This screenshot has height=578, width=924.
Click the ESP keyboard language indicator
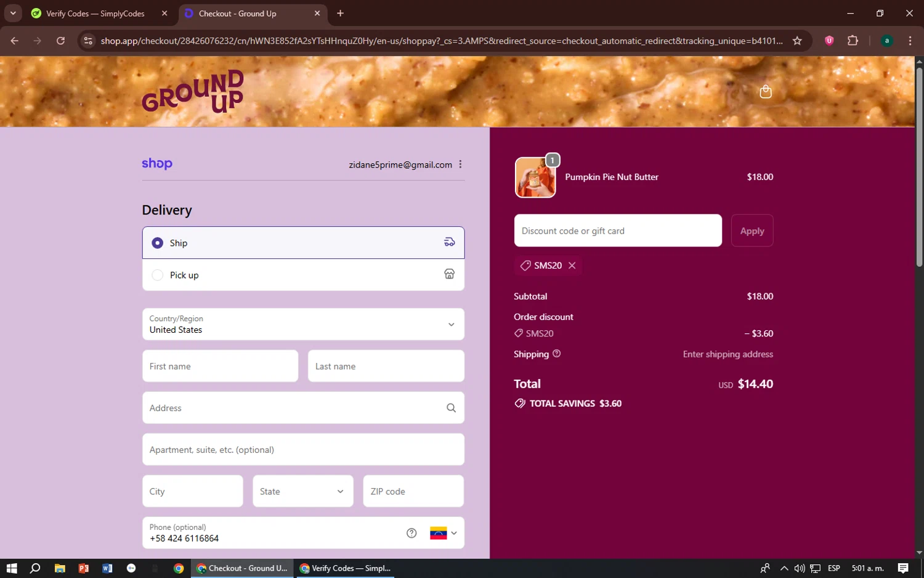pos(834,568)
